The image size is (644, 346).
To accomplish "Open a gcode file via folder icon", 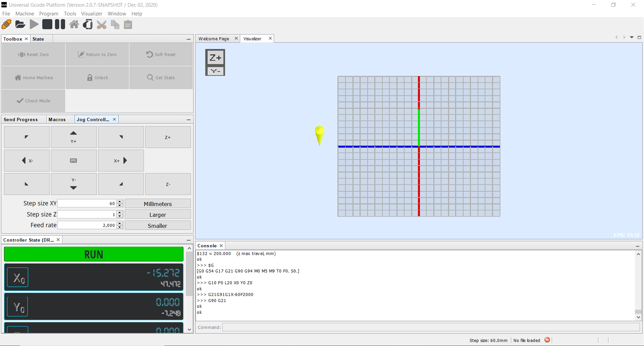I will (x=20, y=24).
